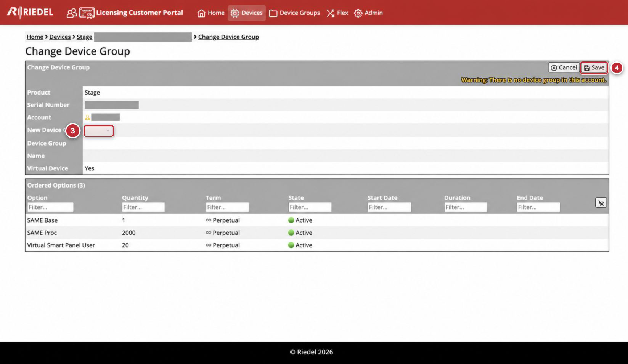
Task: Focus the Quantity filter field
Action: click(143, 207)
